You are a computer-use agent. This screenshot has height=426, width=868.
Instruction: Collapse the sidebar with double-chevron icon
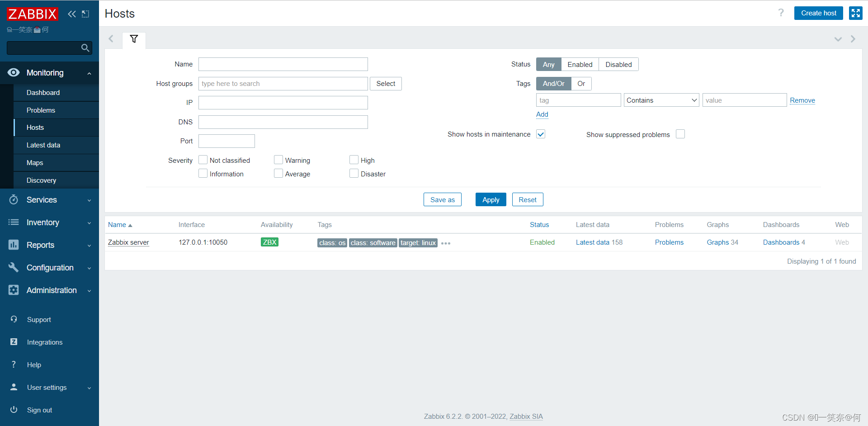[72, 14]
